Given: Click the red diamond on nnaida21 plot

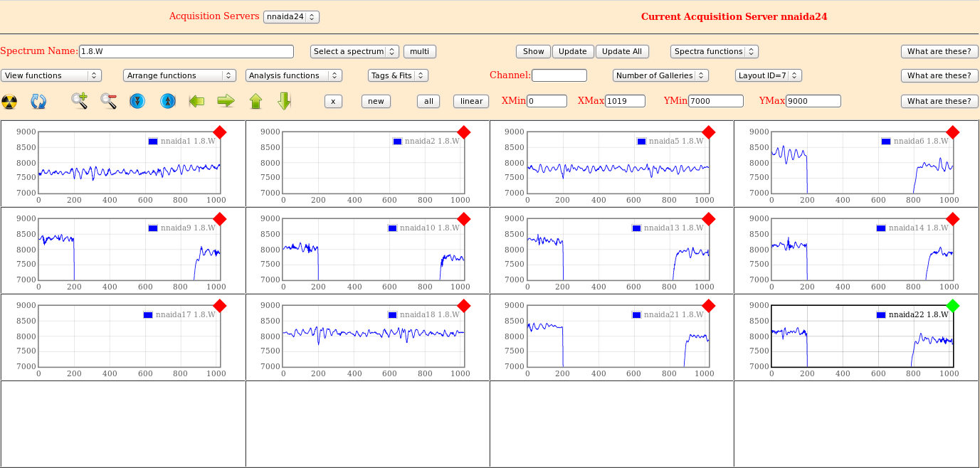Looking at the screenshot, I should click(708, 306).
